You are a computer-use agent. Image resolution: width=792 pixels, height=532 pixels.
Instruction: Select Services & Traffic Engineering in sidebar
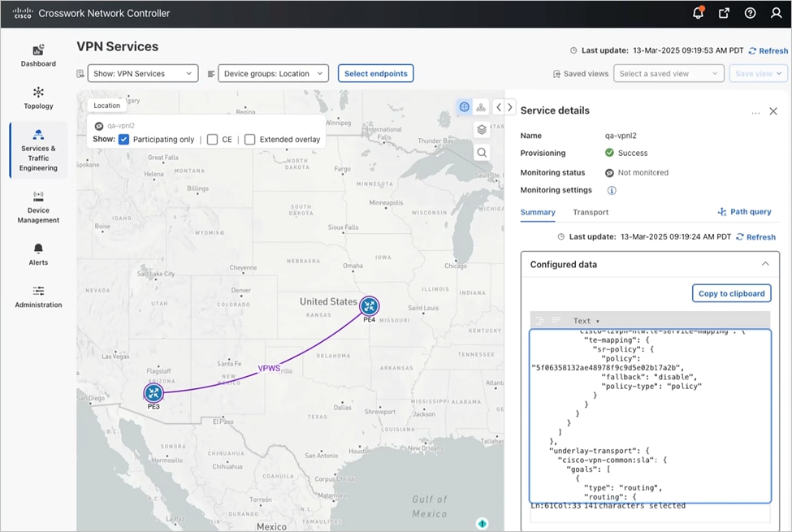pyautogui.click(x=37, y=149)
